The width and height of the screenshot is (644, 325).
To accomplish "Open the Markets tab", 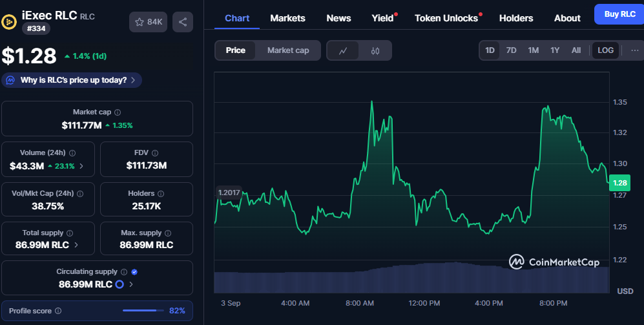I will (x=287, y=18).
